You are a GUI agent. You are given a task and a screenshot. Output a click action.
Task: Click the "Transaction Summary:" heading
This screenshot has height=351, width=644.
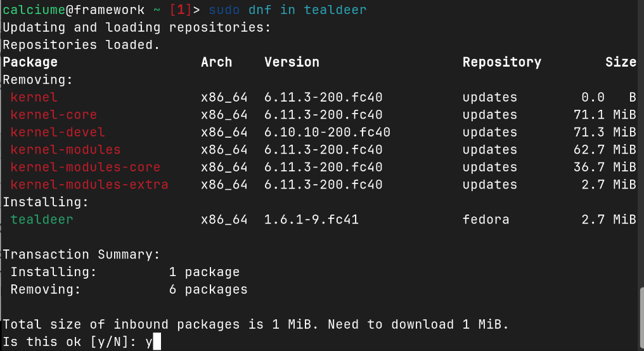81,255
